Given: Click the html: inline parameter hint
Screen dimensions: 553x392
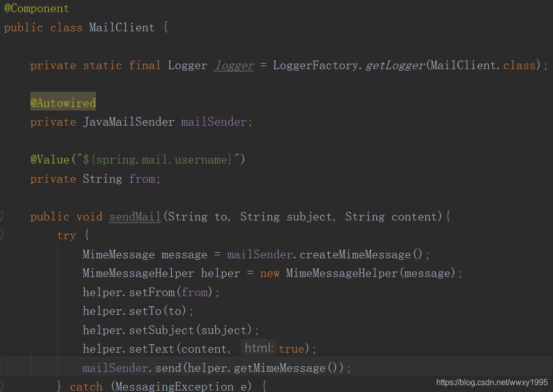Looking at the screenshot, I should click(x=259, y=348).
